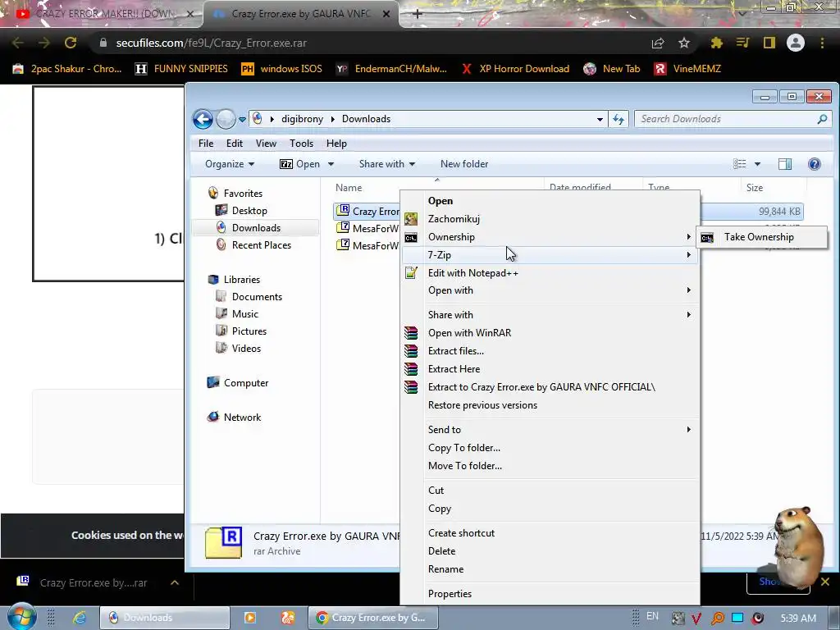Image resolution: width=840 pixels, height=630 pixels.
Task: Select Take Ownership submenu entry
Action: pos(761,237)
